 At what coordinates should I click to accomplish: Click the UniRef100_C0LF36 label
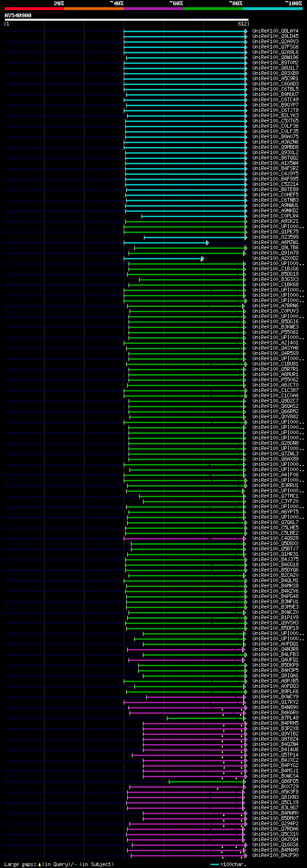[x=275, y=126]
